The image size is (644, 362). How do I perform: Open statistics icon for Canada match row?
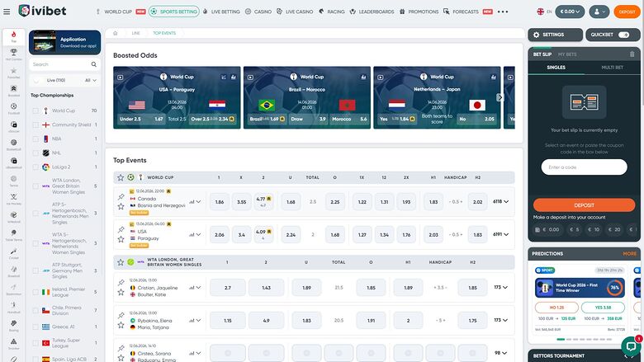(x=192, y=202)
